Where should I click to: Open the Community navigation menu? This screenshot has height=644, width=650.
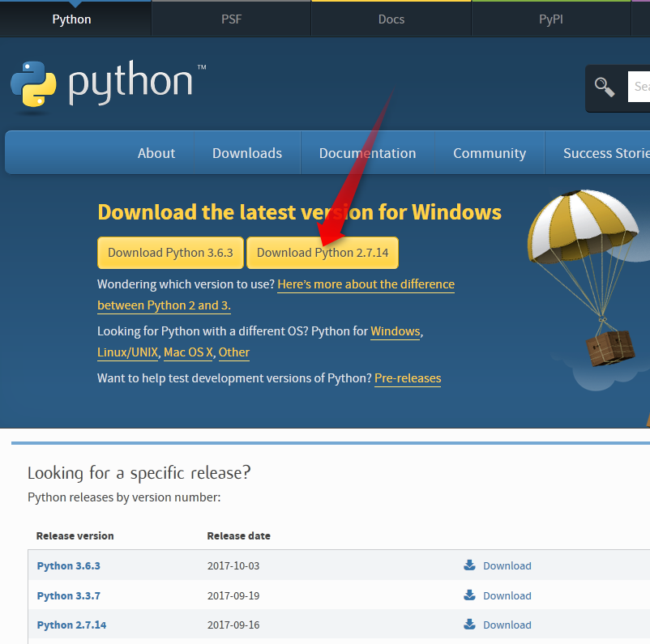point(490,153)
